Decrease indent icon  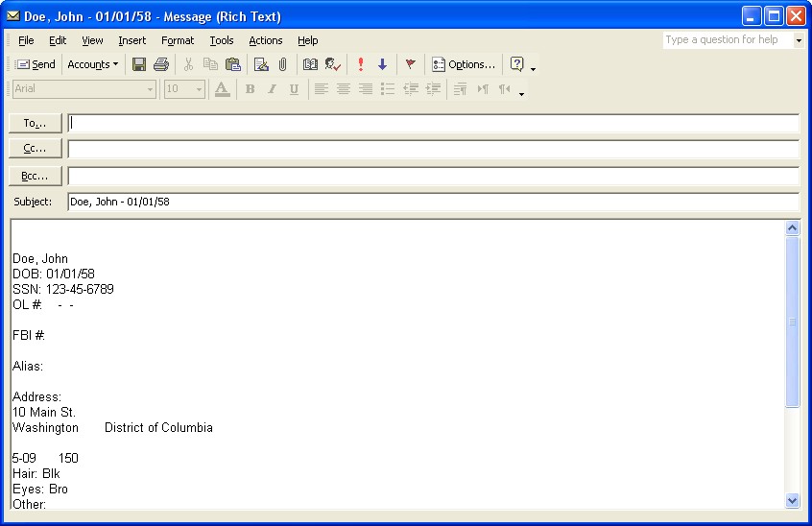(x=411, y=89)
